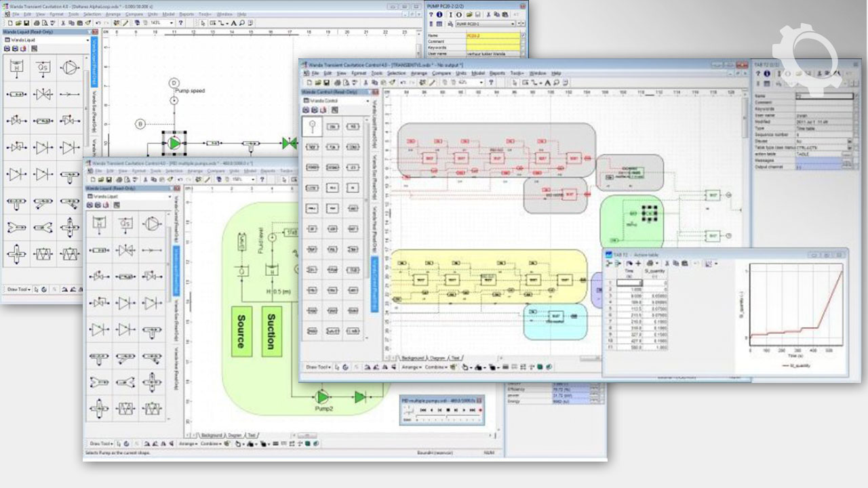Select the highlighted first symbol in Wanda Control palette
Screen dimensions: 868x488
coord(313,126)
